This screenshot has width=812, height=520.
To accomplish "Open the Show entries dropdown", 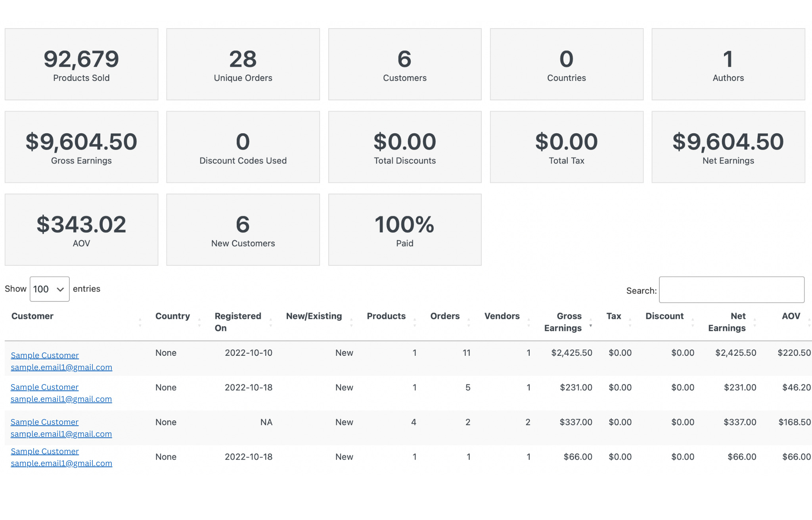I will click(x=50, y=289).
